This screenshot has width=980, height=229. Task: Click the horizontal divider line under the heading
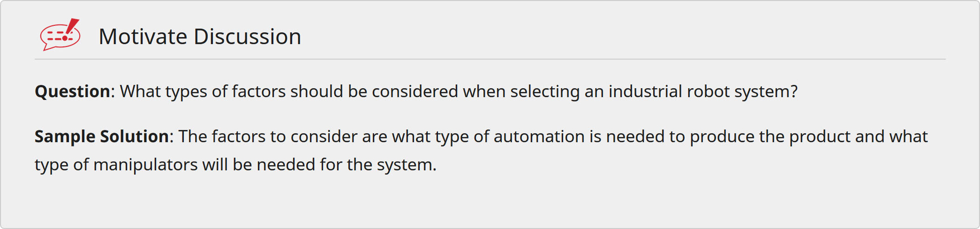[x=490, y=59]
